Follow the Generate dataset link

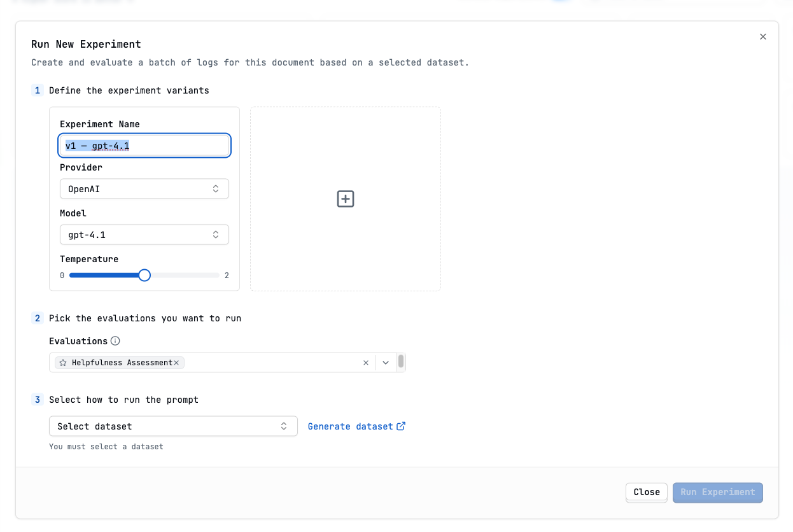pyautogui.click(x=351, y=426)
